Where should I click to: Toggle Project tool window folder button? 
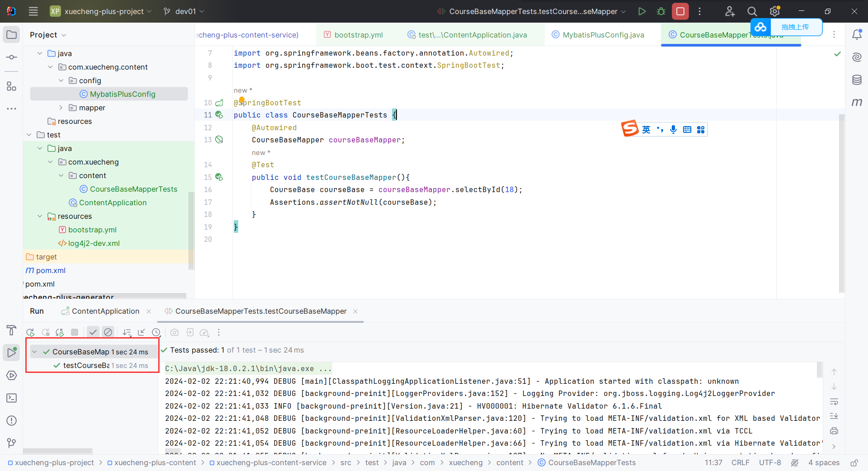point(12,35)
